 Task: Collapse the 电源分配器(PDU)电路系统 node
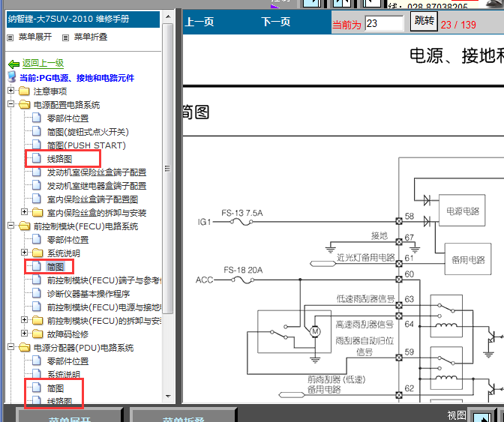pyautogui.click(x=11, y=348)
